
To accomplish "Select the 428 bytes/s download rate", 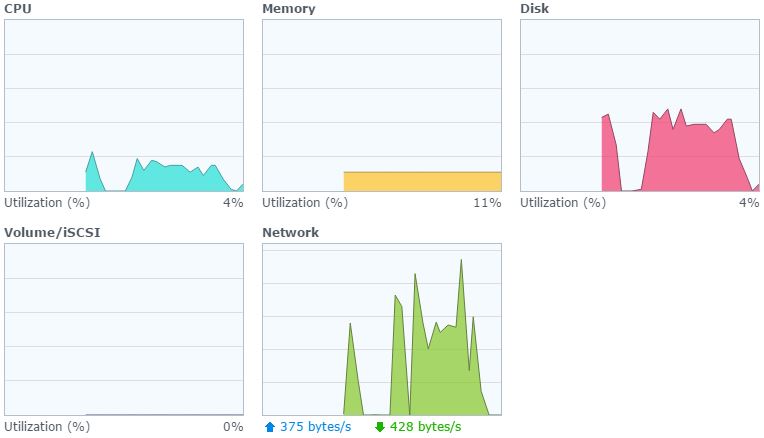I will pyautogui.click(x=425, y=427).
